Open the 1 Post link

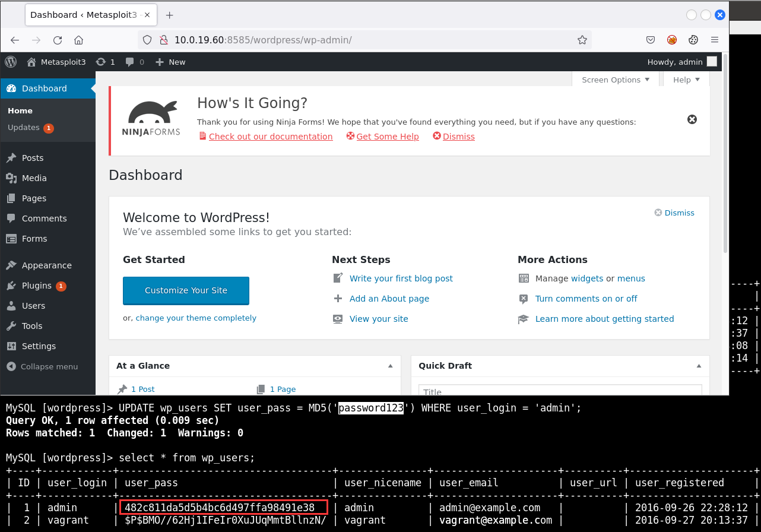(x=142, y=389)
